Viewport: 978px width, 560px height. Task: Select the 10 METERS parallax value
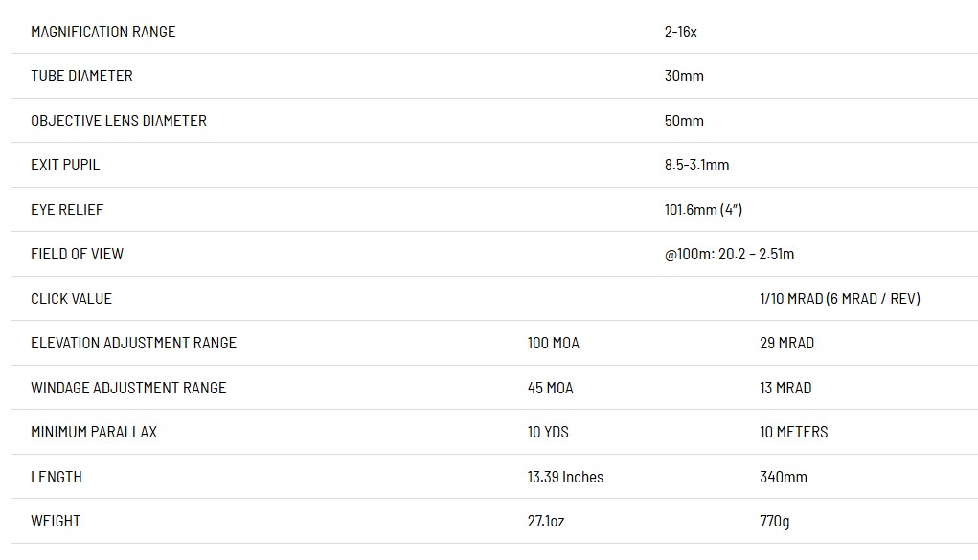(793, 432)
